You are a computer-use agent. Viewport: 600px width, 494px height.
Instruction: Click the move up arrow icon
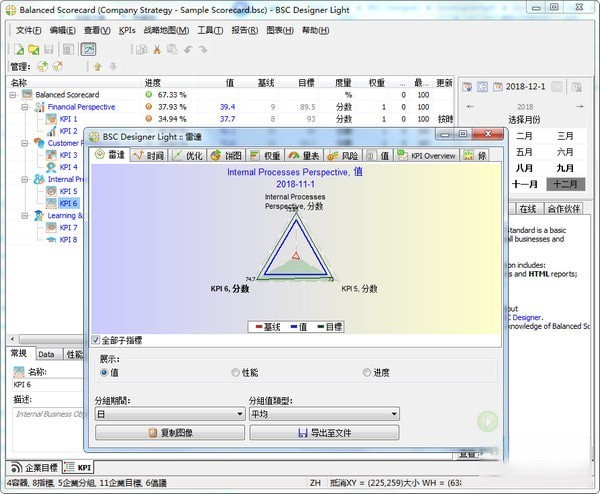pyautogui.click(x=98, y=67)
